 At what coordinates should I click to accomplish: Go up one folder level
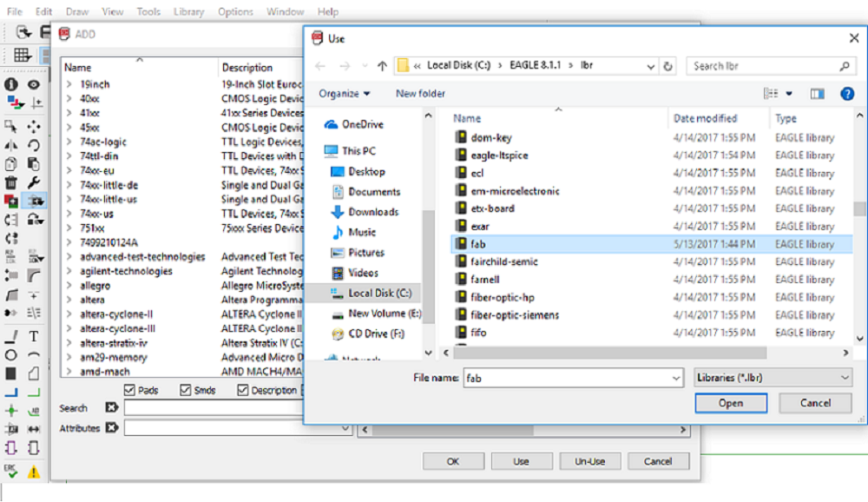click(x=382, y=66)
